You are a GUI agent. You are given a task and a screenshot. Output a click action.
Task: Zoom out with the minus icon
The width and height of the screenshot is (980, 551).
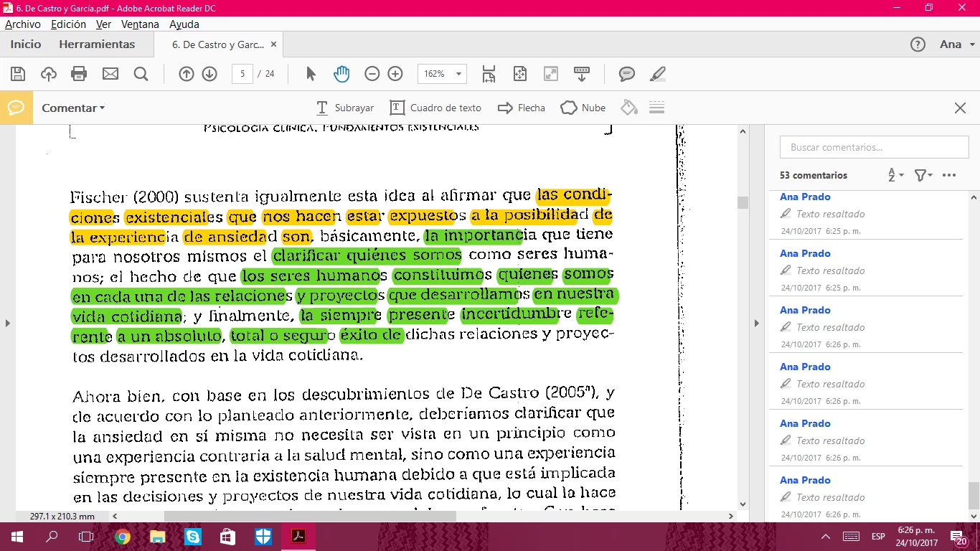point(372,74)
